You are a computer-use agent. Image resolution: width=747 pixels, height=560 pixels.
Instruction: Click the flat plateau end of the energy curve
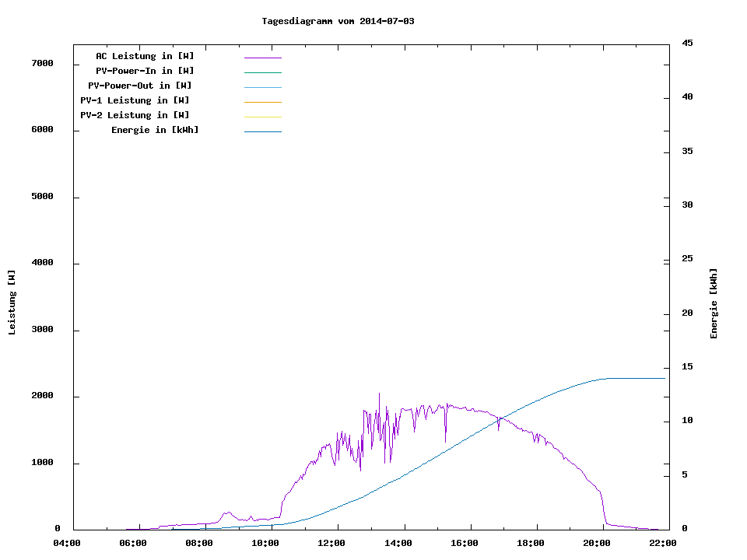pos(661,378)
